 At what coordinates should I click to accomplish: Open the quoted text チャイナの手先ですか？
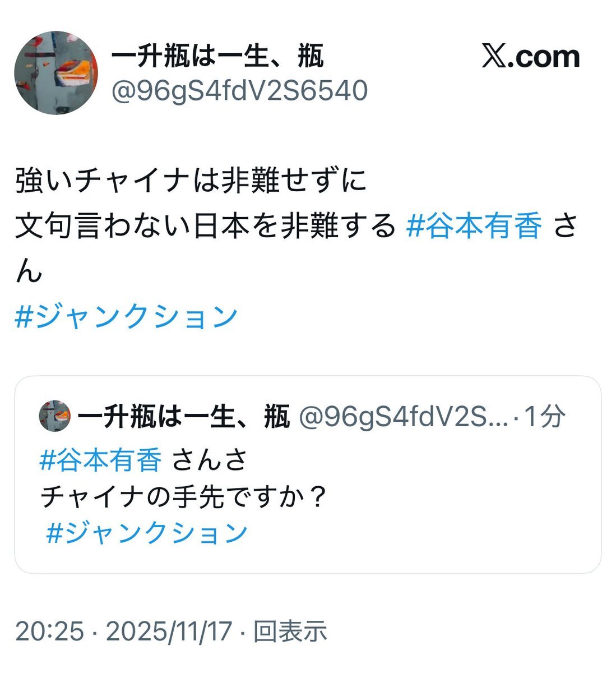tap(184, 496)
